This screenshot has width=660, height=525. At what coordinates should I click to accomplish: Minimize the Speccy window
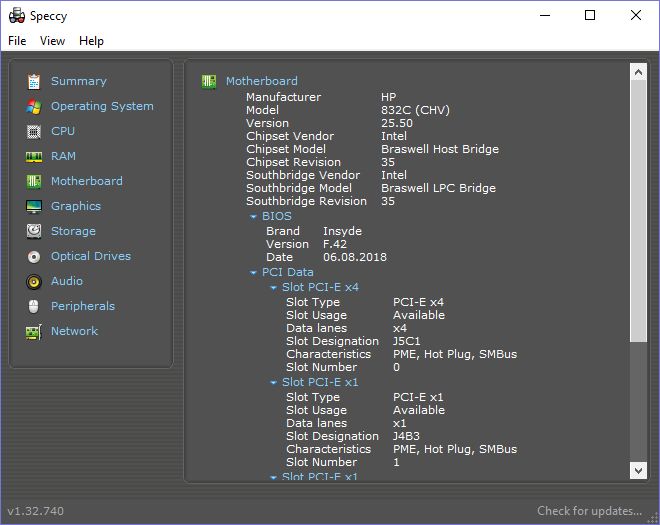tap(545, 16)
